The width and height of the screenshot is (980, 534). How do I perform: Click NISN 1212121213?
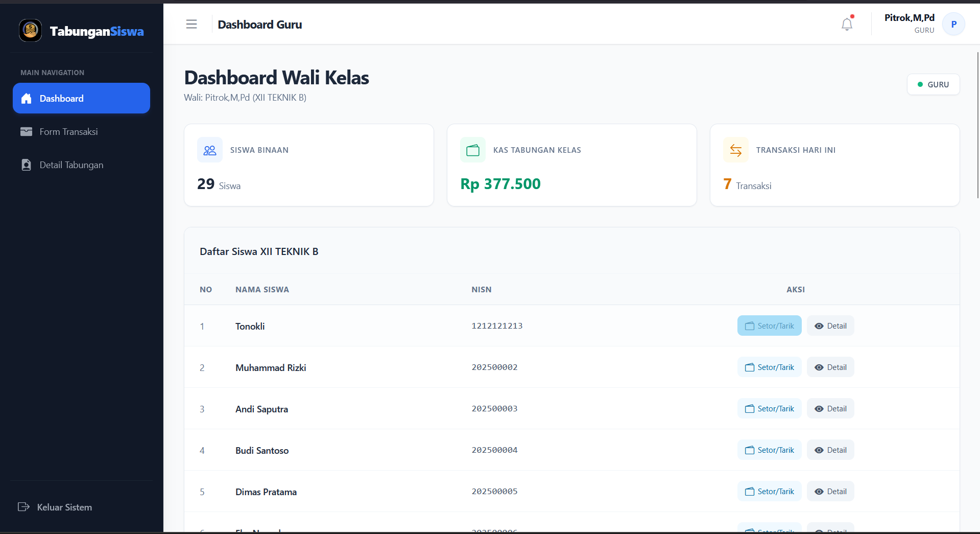click(x=497, y=326)
